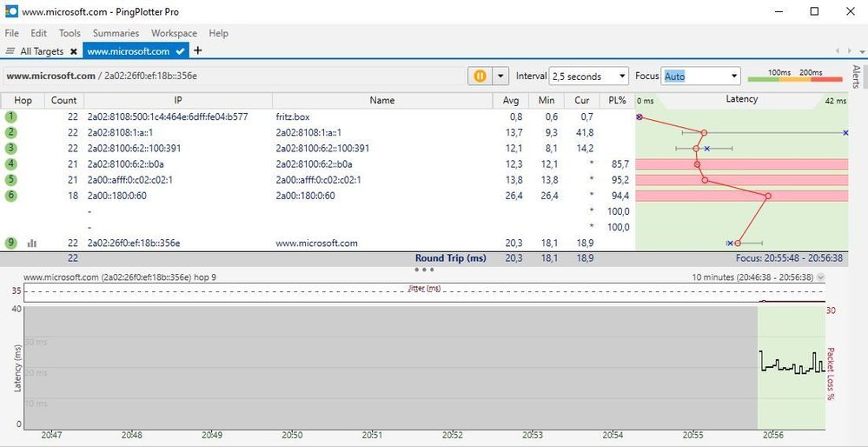Viewport: 868px width, 447px height.
Task: Click the hop 6 latency point on graph
Action: point(768,196)
